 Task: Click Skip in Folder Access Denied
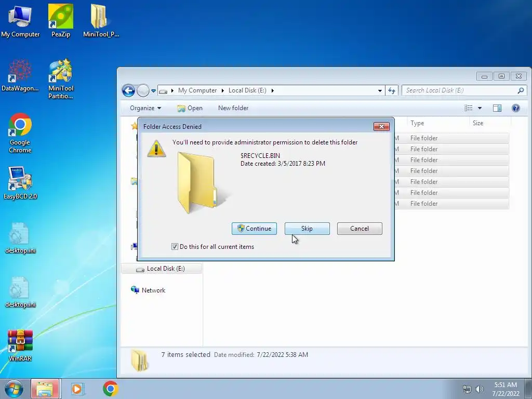click(x=307, y=229)
